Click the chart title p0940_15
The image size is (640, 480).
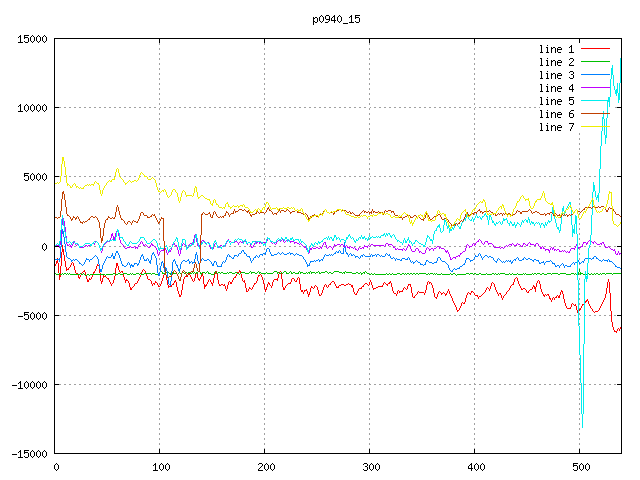336,19
